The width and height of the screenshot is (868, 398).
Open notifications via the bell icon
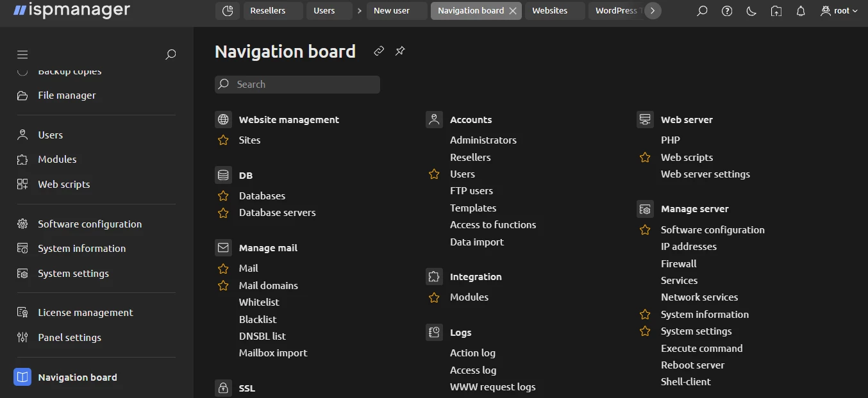tap(801, 11)
